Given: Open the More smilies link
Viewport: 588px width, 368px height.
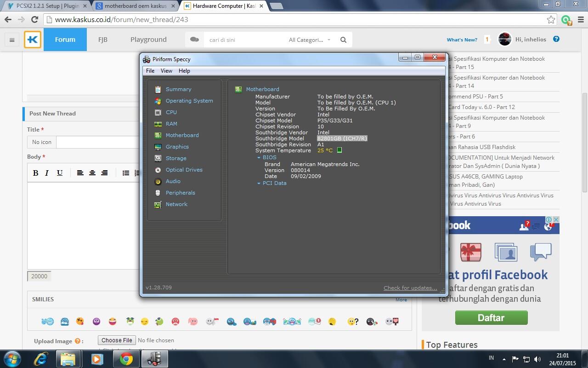Looking at the screenshot, I should pyautogui.click(x=401, y=300).
